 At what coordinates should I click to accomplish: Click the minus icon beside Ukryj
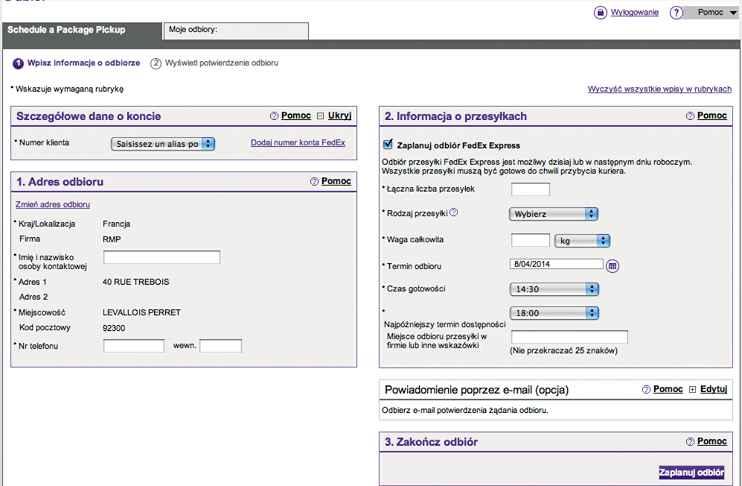pos(320,116)
